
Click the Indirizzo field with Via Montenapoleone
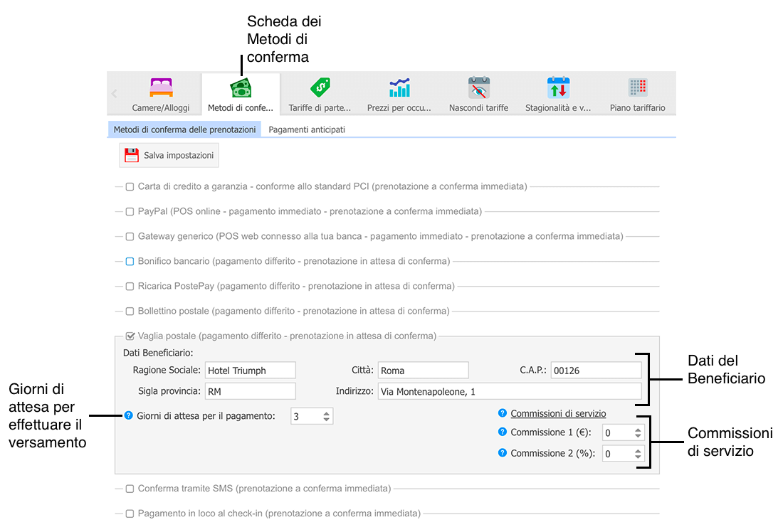(x=510, y=391)
